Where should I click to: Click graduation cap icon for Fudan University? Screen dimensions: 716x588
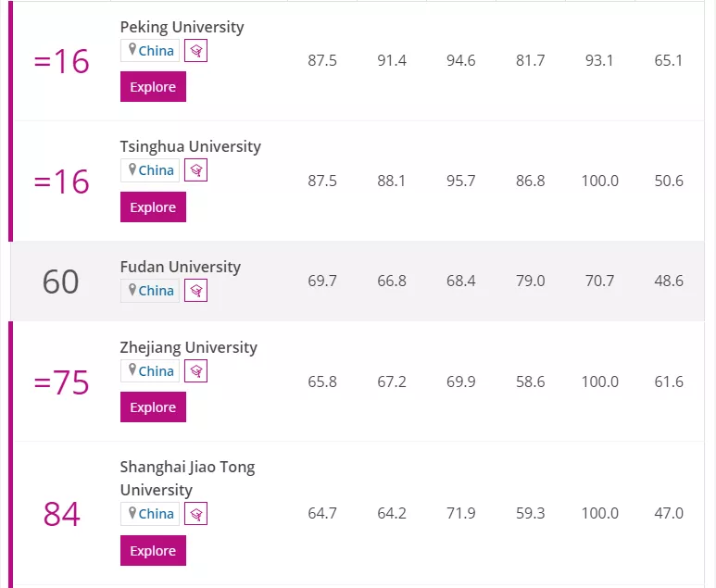click(195, 291)
